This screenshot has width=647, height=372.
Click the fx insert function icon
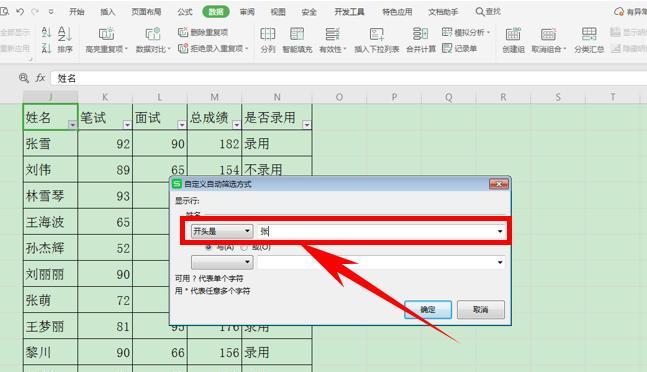point(40,78)
